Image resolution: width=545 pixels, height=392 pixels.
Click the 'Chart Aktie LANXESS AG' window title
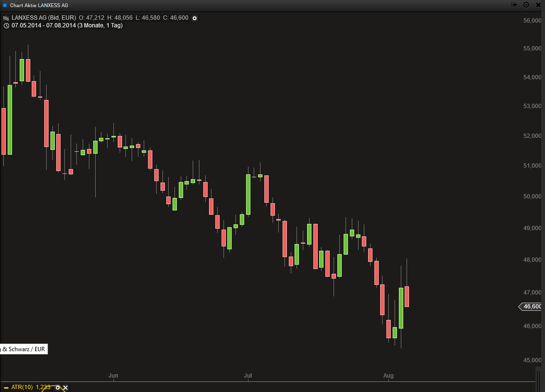(39, 5)
